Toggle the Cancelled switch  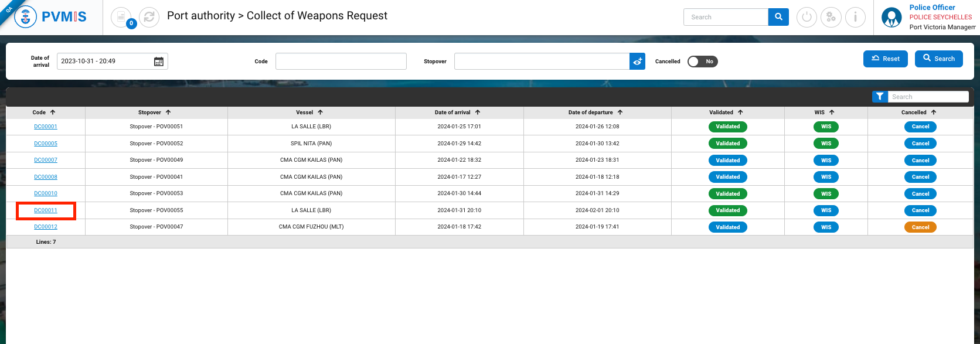coord(702,62)
